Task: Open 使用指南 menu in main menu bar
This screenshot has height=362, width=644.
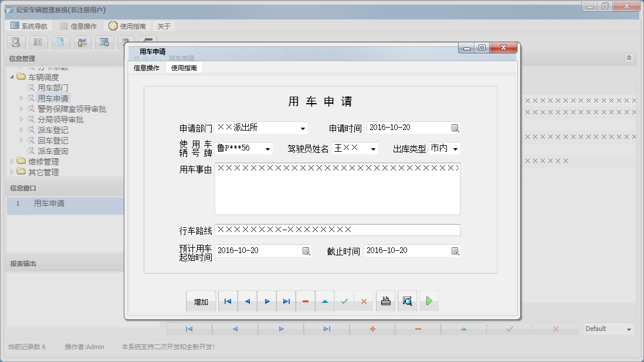Action: [x=127, y=26]
